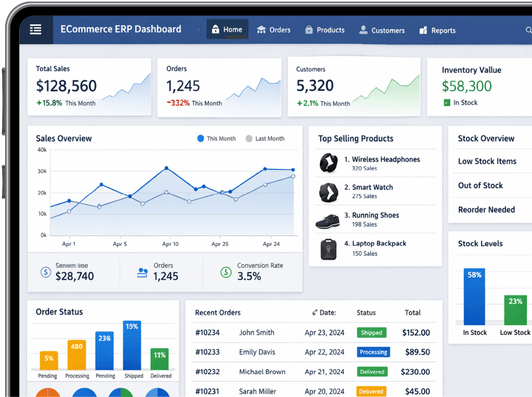532x397 pixels.
Task: Open order #10232
Action: [x=207, y=372]
